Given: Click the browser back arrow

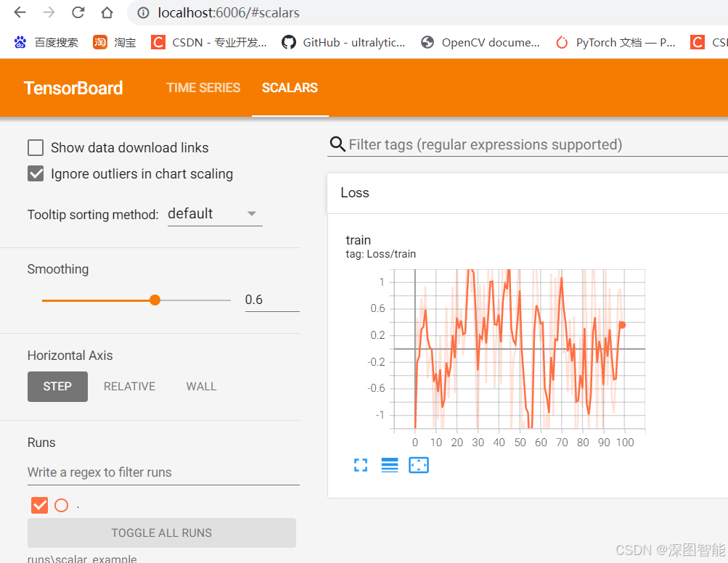Looking at the screenshot, I should pyautogui.click(x=20, y=12).
